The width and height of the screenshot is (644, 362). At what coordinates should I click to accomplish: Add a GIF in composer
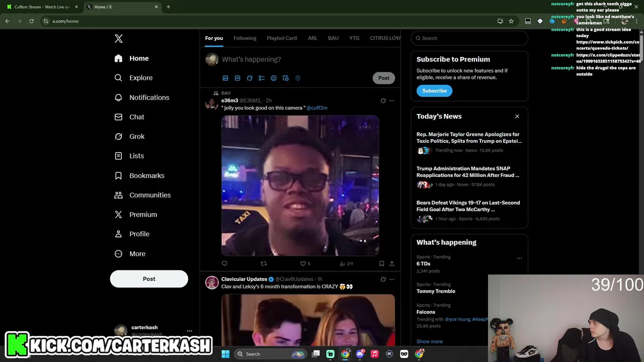[237, 78]
